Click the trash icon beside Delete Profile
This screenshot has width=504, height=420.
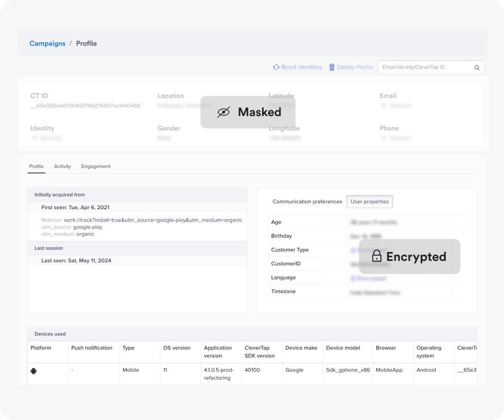tap(332, 67)
